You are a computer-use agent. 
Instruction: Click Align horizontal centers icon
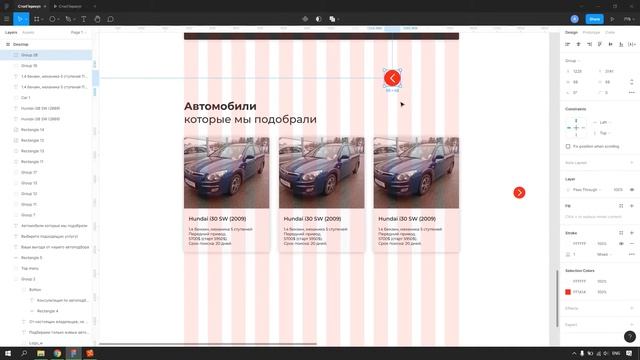578,44
